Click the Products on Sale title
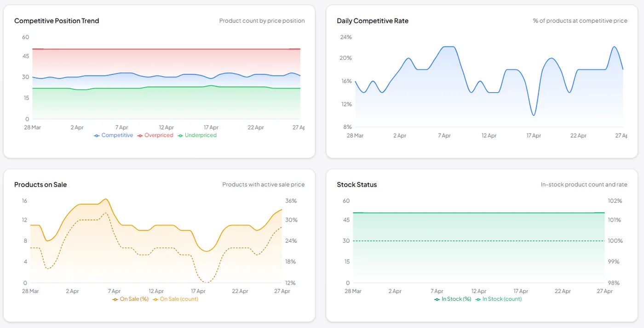 [x=40, y=185]
